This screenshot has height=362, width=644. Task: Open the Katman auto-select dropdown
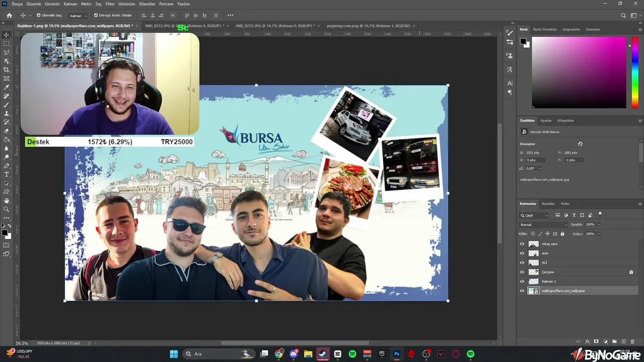[x=78, y=16]
